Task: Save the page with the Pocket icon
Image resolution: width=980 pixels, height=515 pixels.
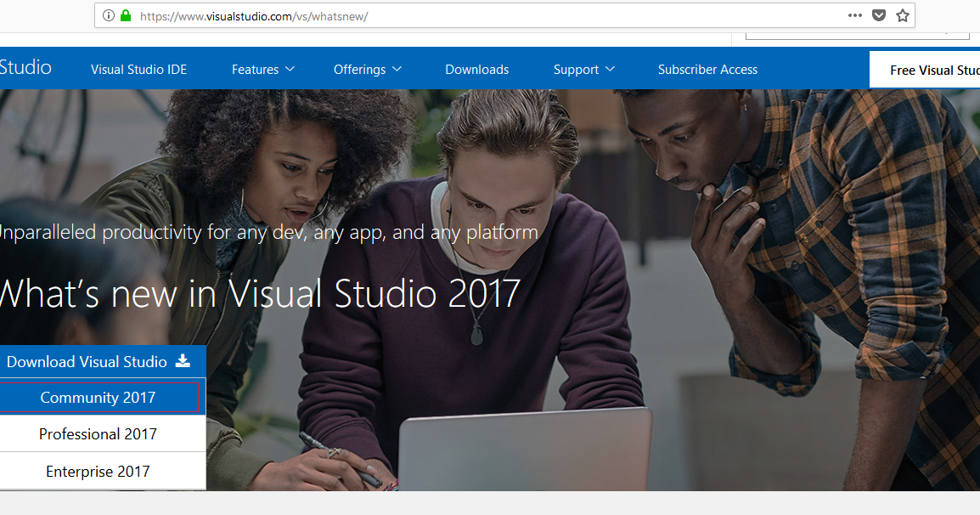Action: point(879,15)
